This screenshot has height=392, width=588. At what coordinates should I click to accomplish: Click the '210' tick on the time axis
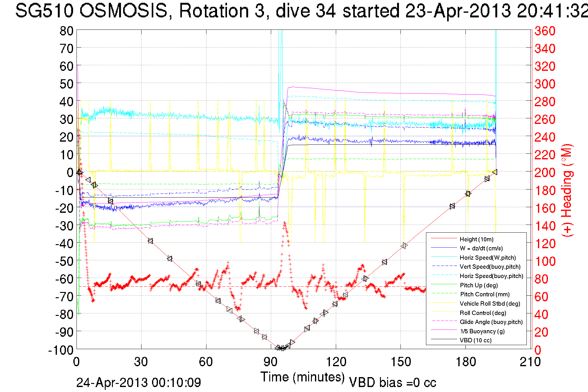coord(530,362)
